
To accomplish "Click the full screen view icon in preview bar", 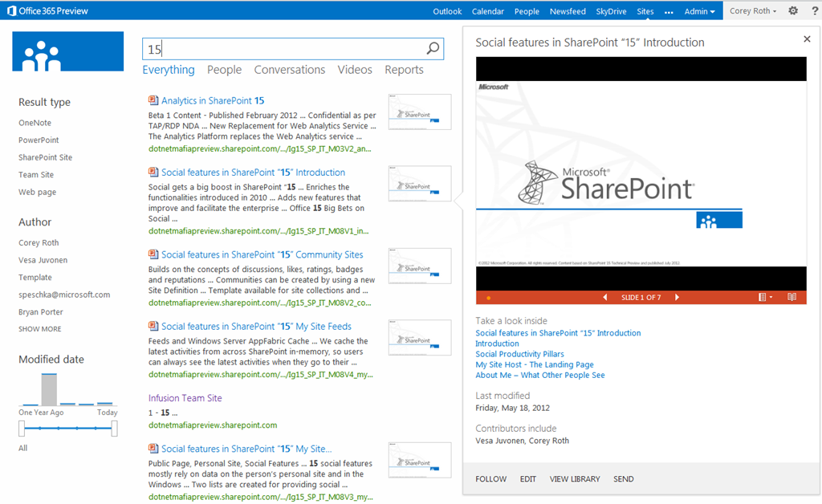I will pos(792,297).
